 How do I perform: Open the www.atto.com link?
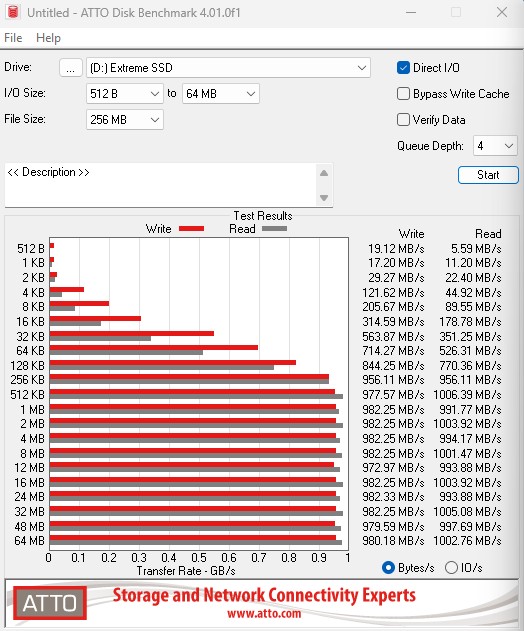[264, 614]
